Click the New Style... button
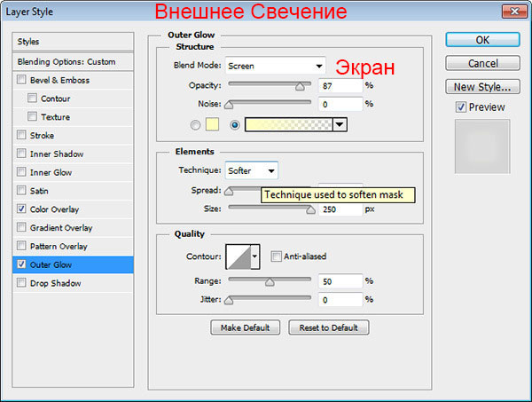This screenshot has height=402, width=532. tap(482, 87)
